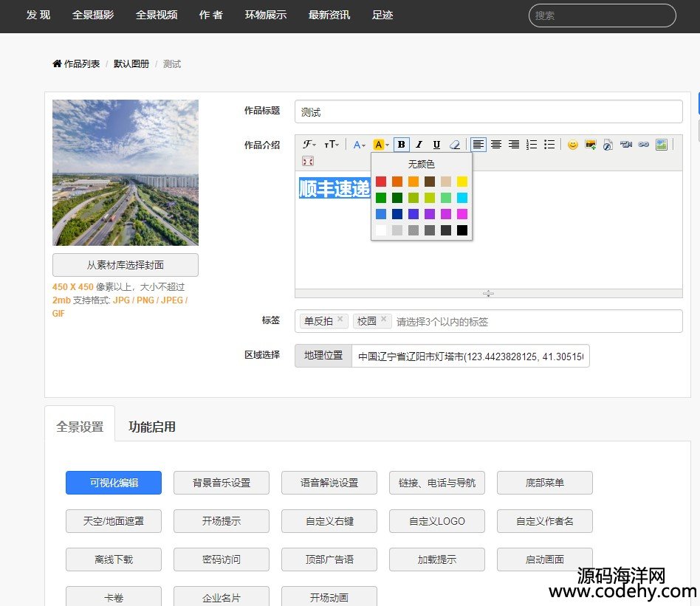The image size is (700, 606).
Task: Open 环物展示 in the top navigation
Action: click(265, 16)
